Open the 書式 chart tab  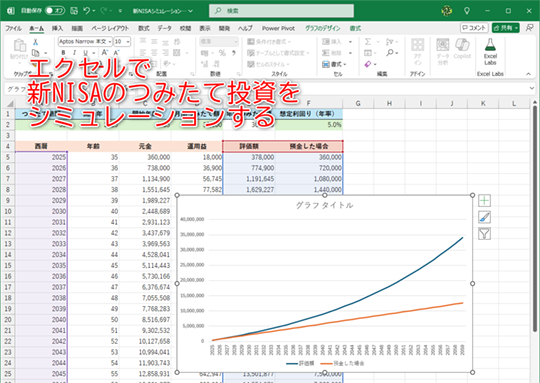pos(355,28)
